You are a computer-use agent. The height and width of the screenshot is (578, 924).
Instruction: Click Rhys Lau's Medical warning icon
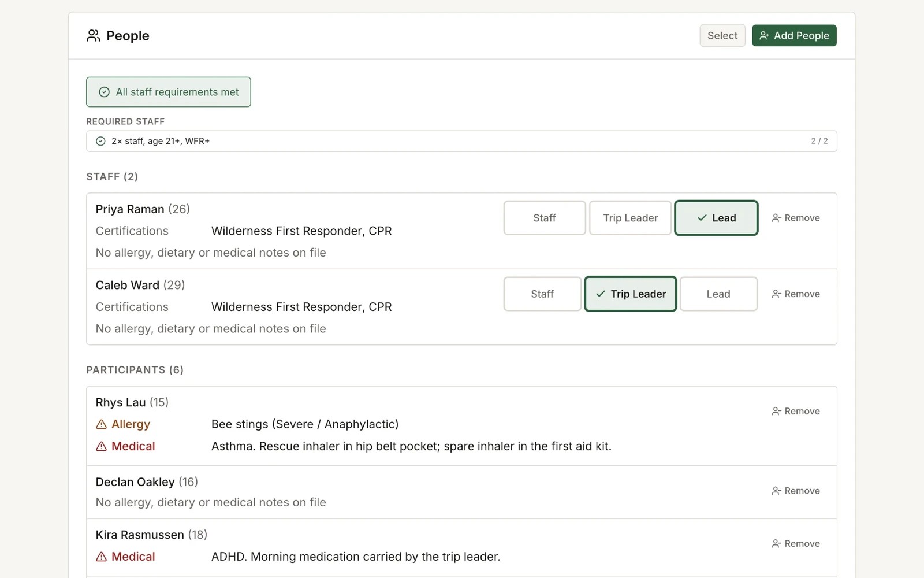click(x=102, y=446)
